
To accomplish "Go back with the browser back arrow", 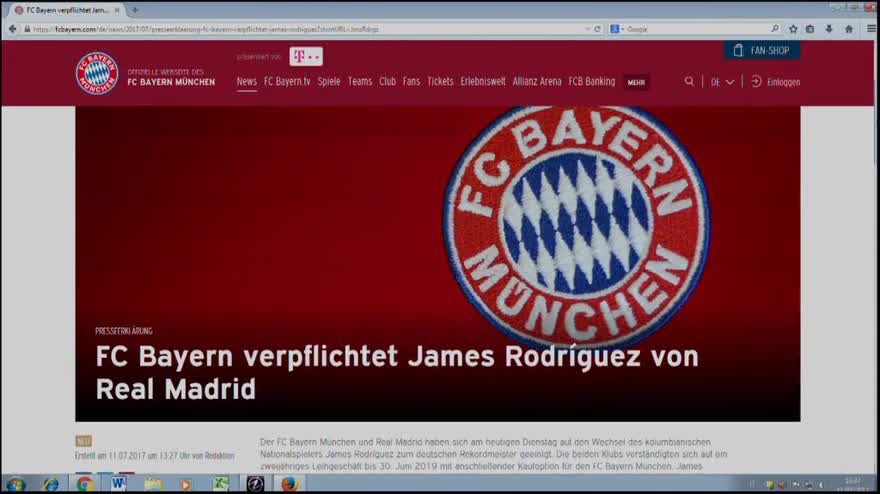I will click(12, 29).
